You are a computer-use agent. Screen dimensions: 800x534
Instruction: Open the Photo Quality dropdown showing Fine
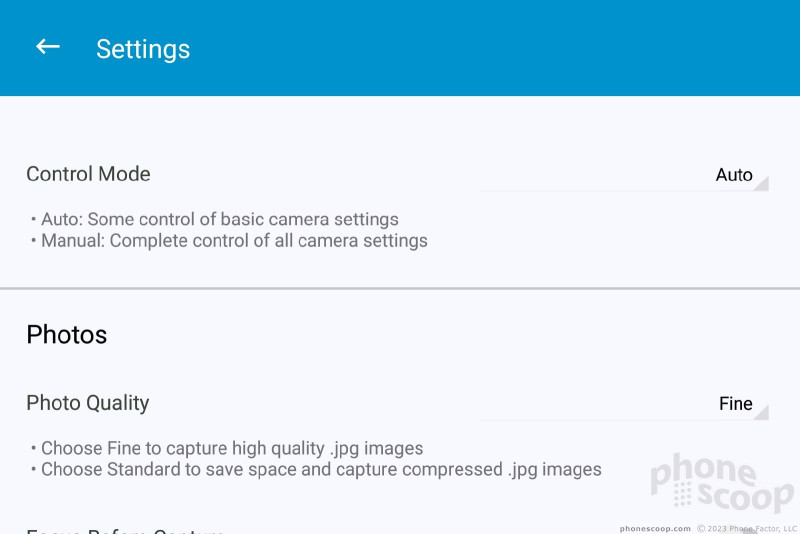click(623, 404)
